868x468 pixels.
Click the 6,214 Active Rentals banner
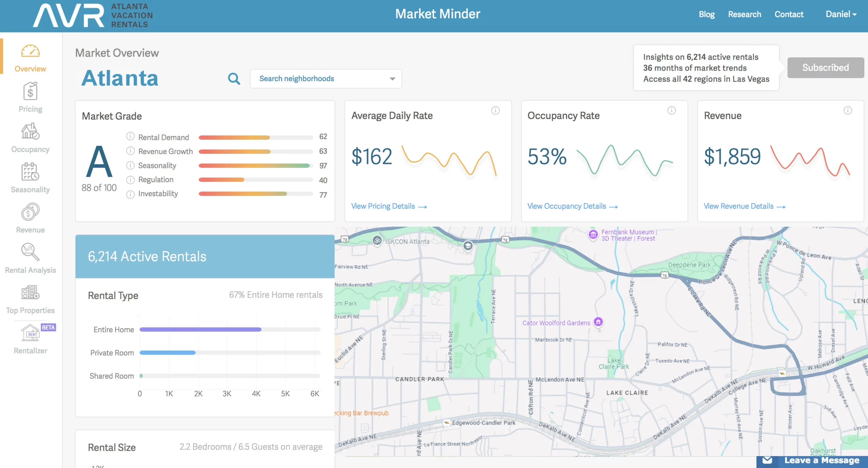[205, 257]
